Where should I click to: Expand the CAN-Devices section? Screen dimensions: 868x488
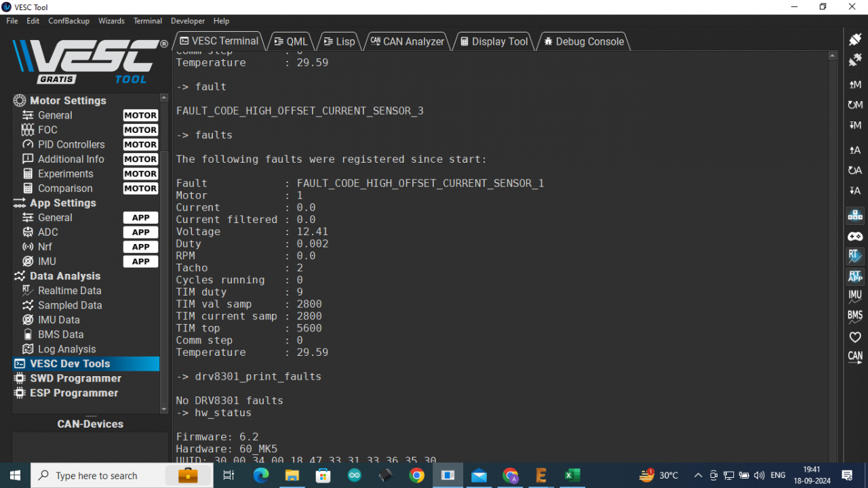click(x=90, y=424)
